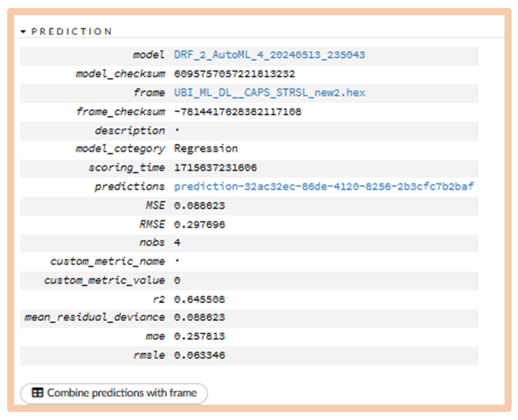Image resolution: width=518 pixels, height=420 pixels.
Task: Open the DRF_2_AutoML_4_20240513_235043 model link
Action: [269, 55]
